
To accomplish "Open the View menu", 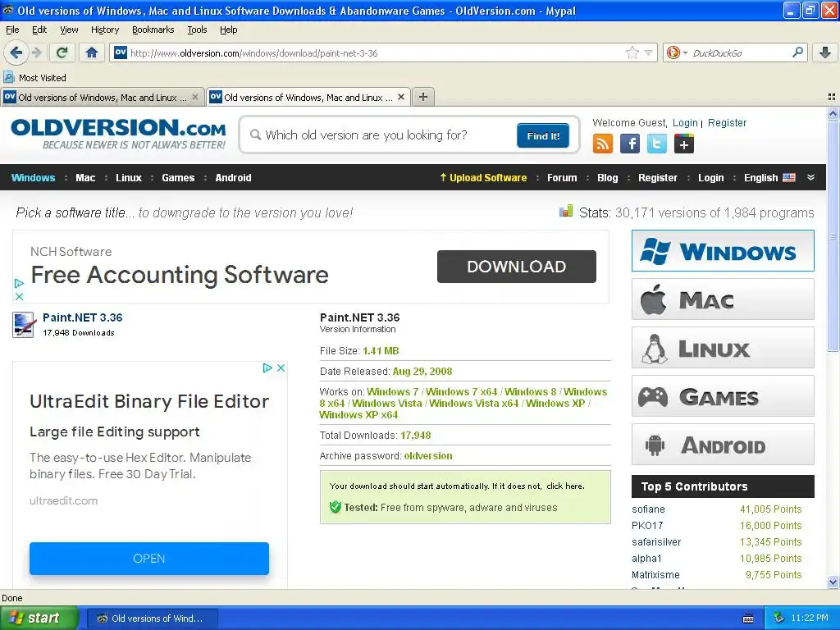I will [69, 30].
